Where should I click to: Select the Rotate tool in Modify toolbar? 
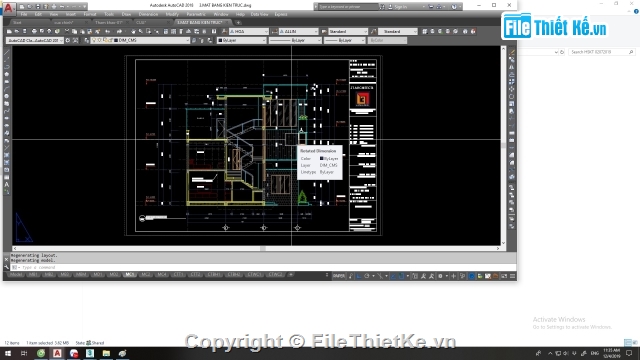[x=511, y=96]
